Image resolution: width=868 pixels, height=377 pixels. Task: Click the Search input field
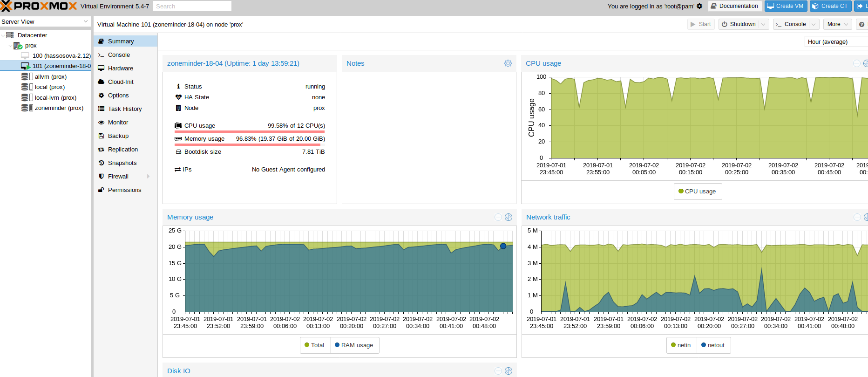click(x=192, y=6)
